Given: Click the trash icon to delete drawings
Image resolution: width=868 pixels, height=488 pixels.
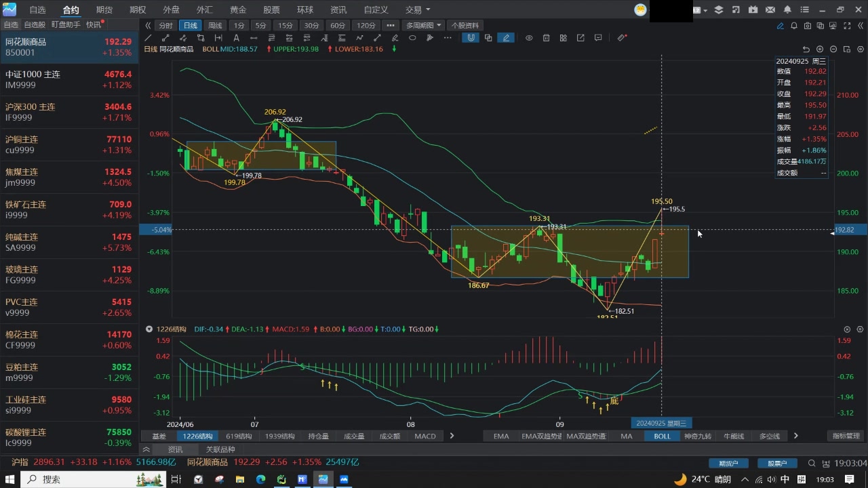Looking at the screenshot, I should 546,38.
